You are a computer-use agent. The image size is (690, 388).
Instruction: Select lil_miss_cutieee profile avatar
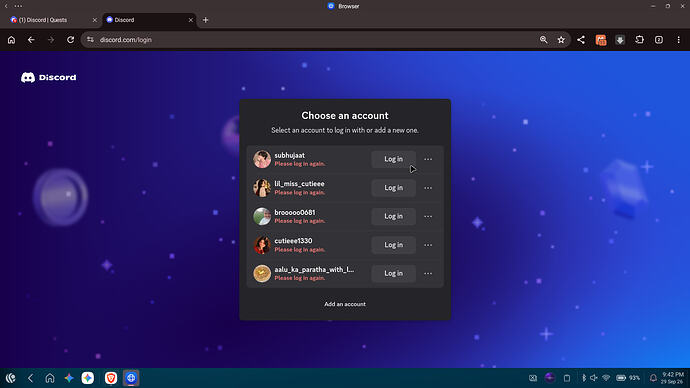262,188
